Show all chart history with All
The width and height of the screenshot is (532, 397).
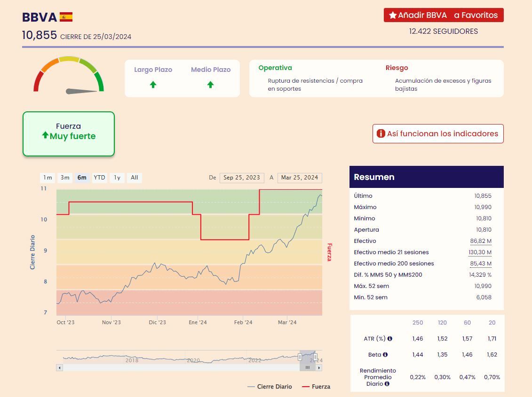(135, 178)
